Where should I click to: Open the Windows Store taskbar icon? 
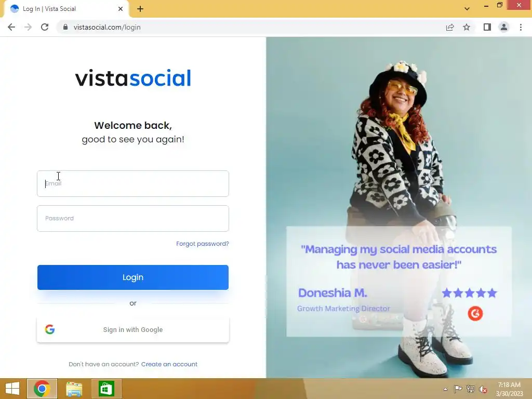coord(106,389)
